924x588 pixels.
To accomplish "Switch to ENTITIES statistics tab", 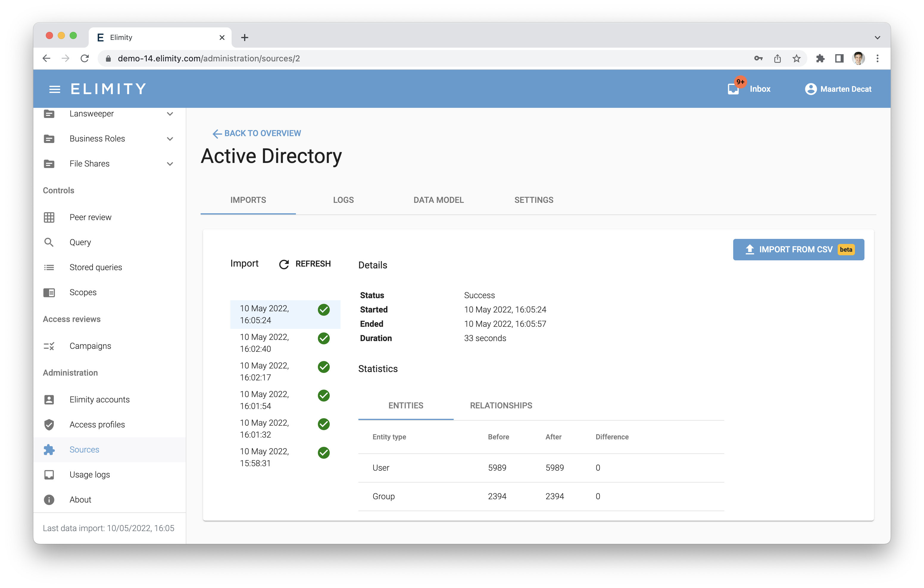I will pos(406,406).
